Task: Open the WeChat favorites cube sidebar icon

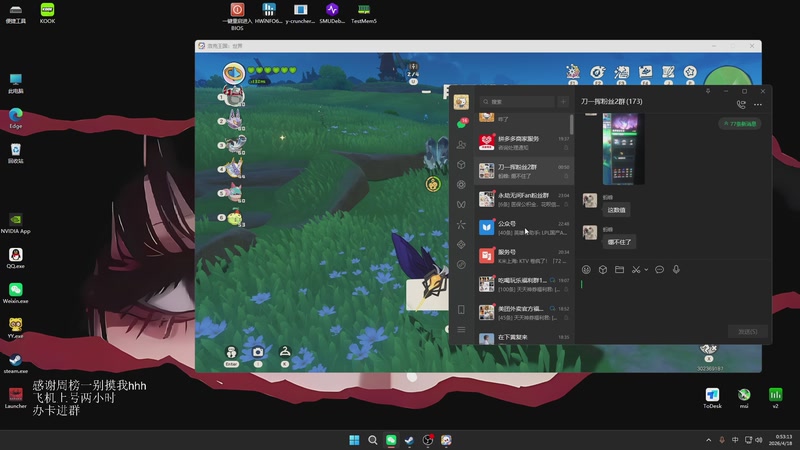Action: [x=461, y=165]
